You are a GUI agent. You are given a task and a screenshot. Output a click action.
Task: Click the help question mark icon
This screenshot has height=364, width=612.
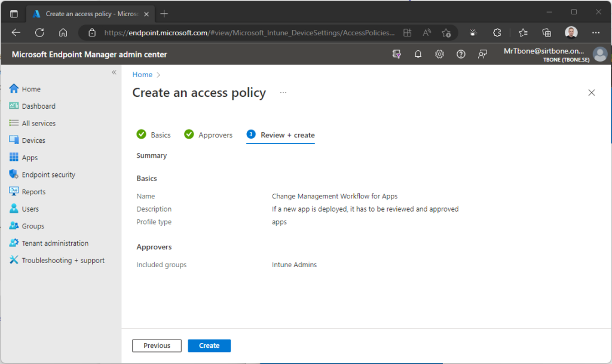(x=461, y=54)
